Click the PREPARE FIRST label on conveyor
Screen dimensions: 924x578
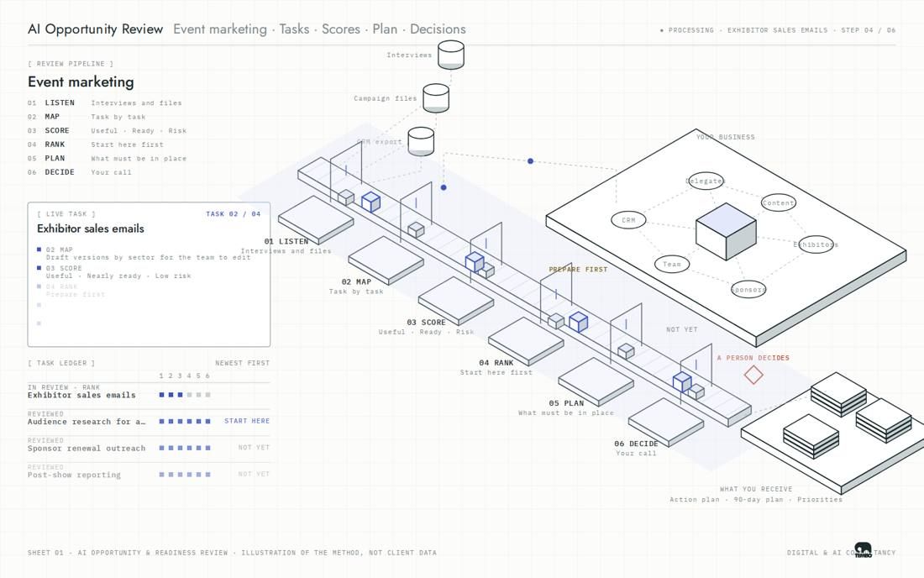coord(578,270)
